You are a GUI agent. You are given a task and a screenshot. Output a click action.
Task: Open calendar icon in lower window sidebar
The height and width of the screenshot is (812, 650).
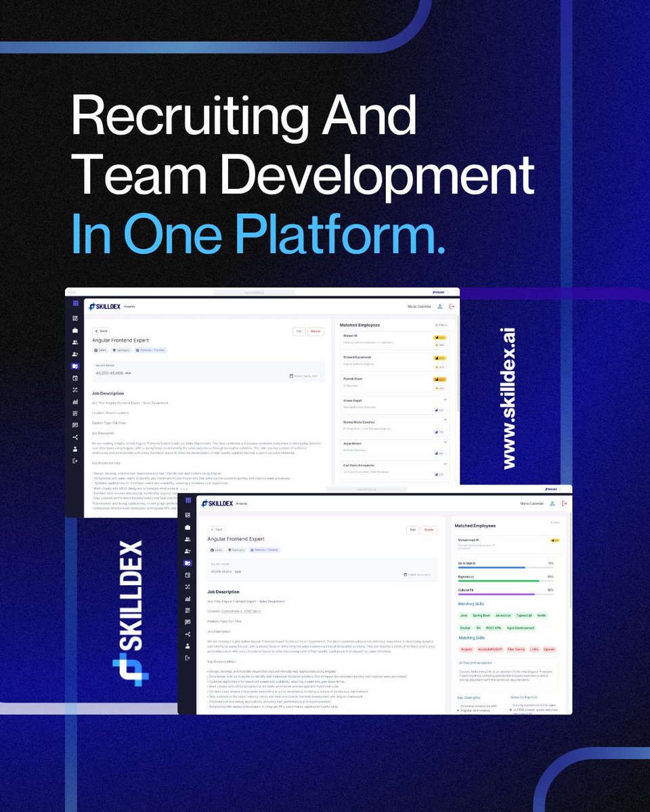pyautogui.click(x=188, y=574)
